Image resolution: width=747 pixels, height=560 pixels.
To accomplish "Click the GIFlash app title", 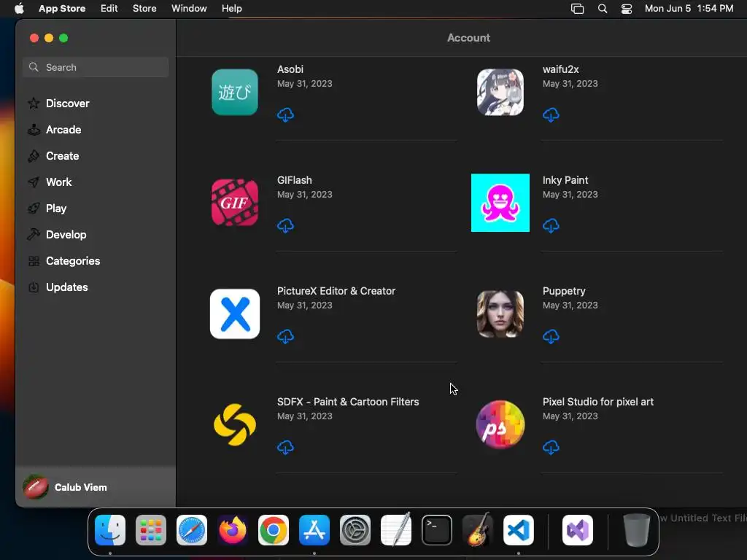I will pyautogui.click(x=295, y=180).
